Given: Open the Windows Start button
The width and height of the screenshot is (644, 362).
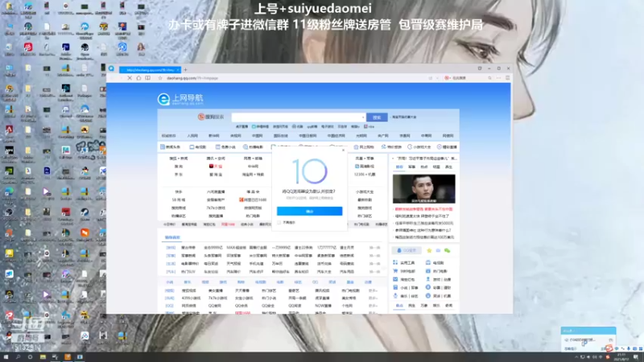Looking at the screenshot, I should point(6,357).
